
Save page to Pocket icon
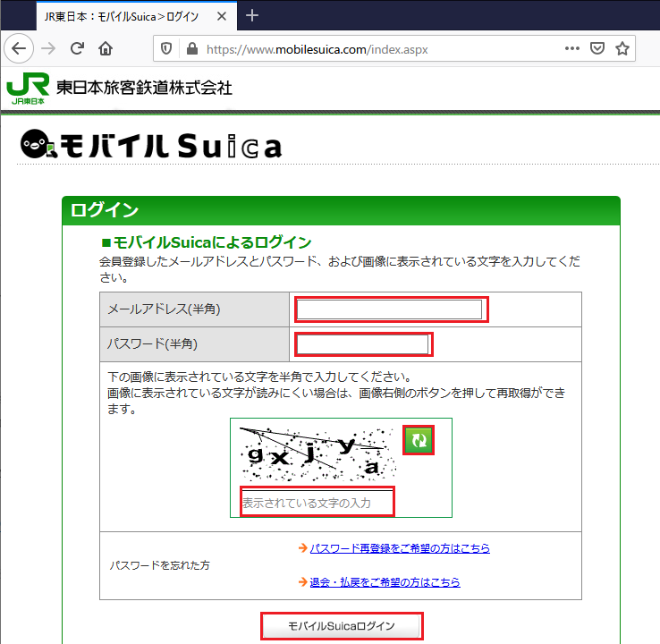597,48
